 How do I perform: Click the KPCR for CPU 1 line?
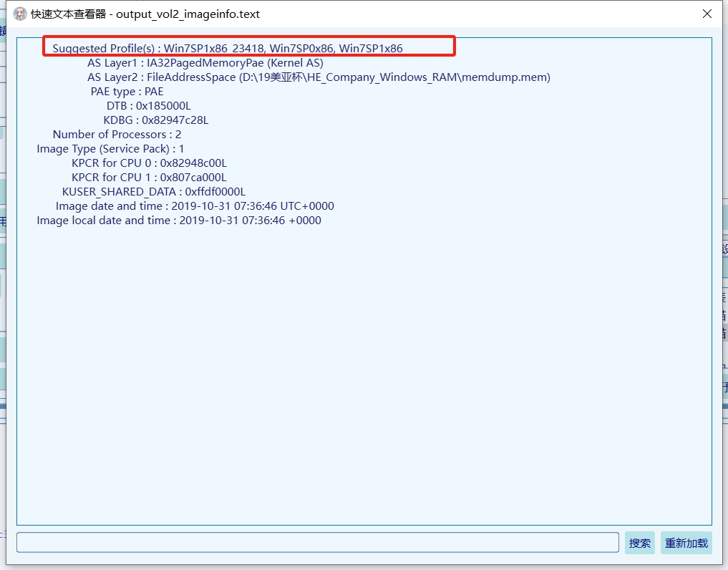point(149,178)
